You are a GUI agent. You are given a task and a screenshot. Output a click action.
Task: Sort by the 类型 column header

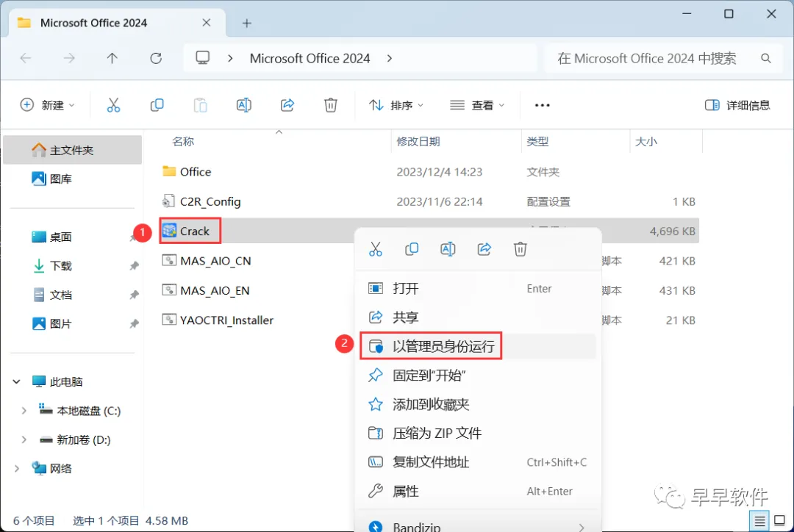[537, 142]
